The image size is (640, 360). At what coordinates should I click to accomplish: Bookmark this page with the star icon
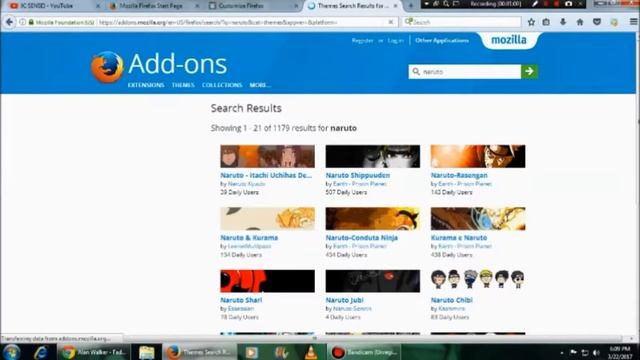tap(531, 22)
